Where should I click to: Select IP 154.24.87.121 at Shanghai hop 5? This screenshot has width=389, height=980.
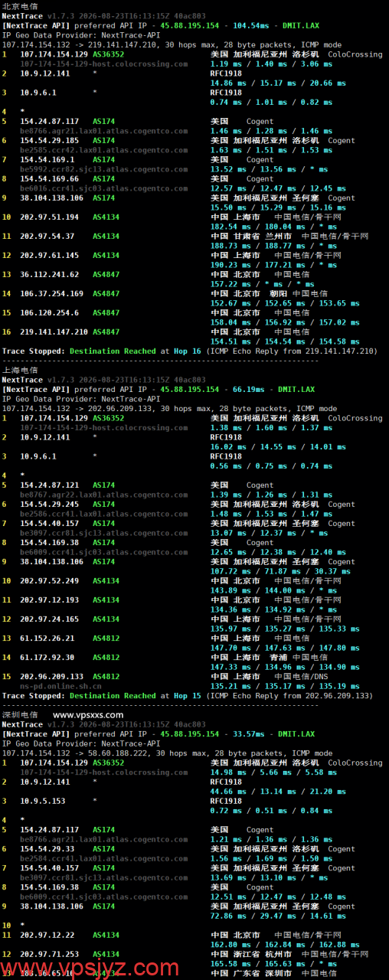49,485
